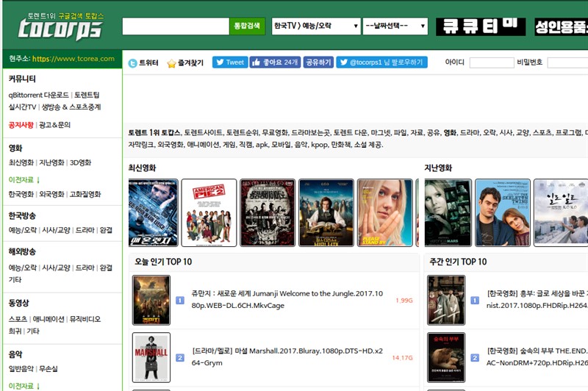Expand 이전자료 under the 음악 section

point(24,386)
